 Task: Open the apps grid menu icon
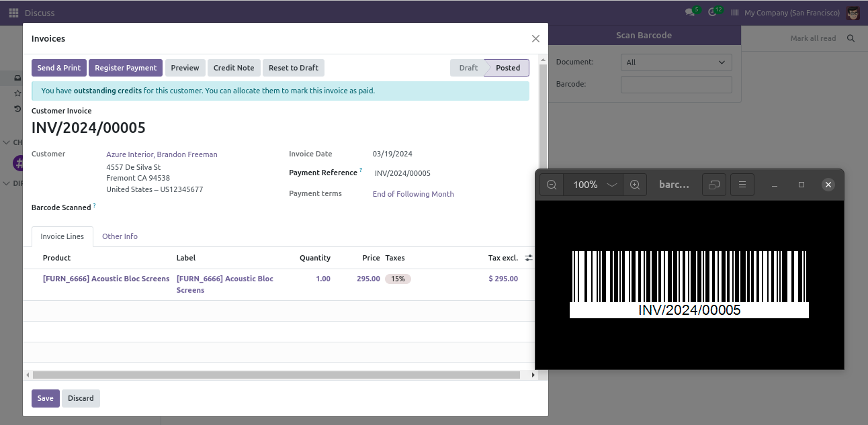click(x=13, y=13)
